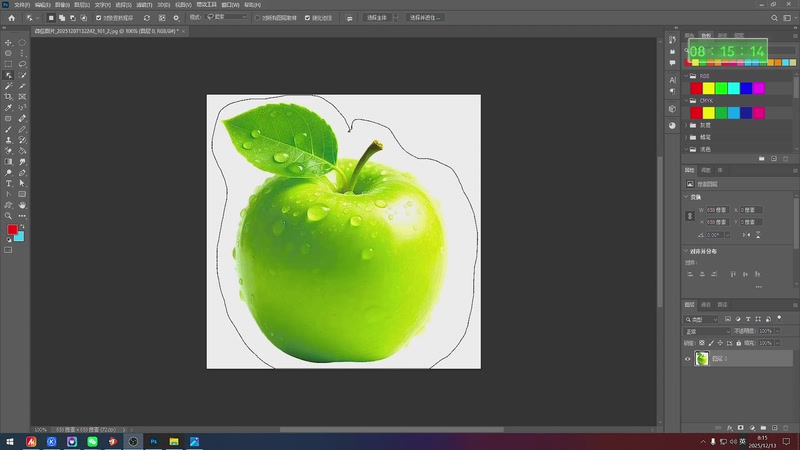Toggle lock transparent pixels
Viewport: 800px width, 450px height.
tap(702, 343)
